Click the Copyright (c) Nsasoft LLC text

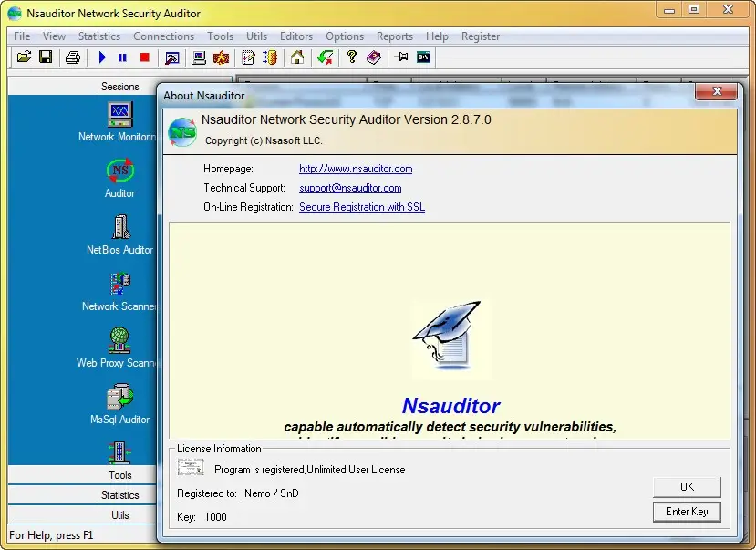[x=264, y=140]
